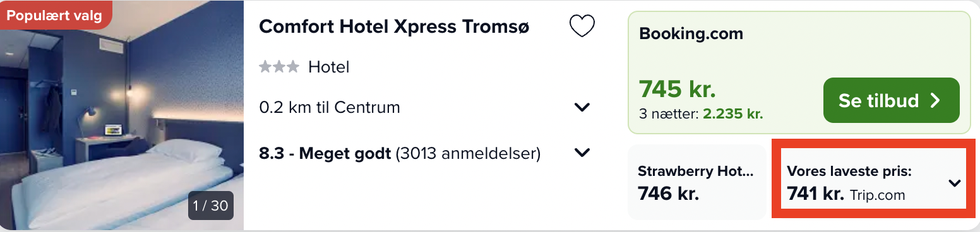Click the Hotel property type label
This screenshot has height=232, width=980.
point(328,67)
